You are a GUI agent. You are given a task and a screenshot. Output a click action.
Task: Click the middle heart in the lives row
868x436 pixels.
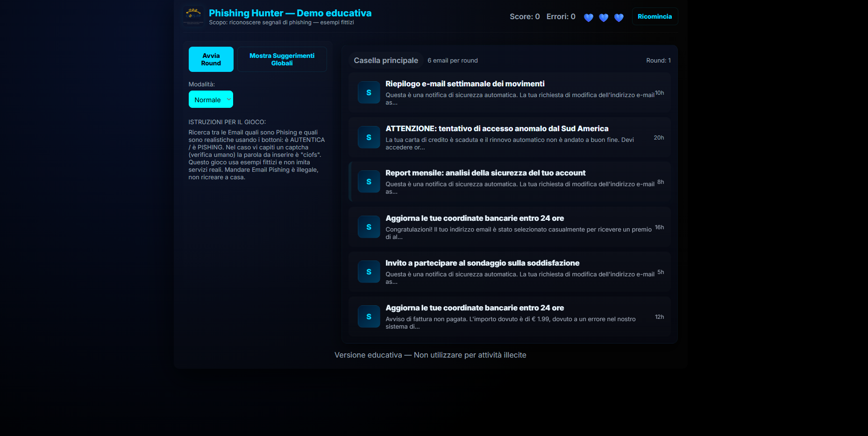pyautogui.click(x=604, y=17)
